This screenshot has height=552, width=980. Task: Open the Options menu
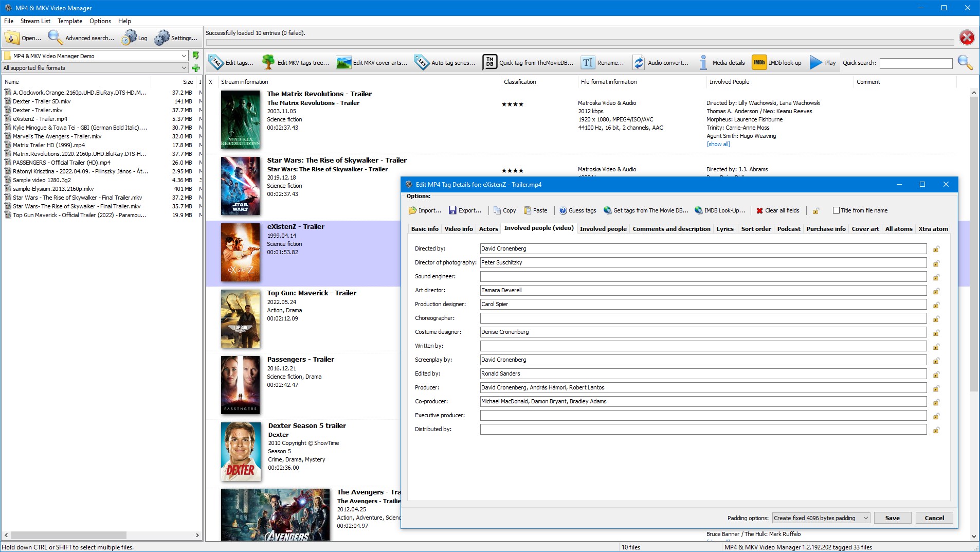(x=100, y=21)
